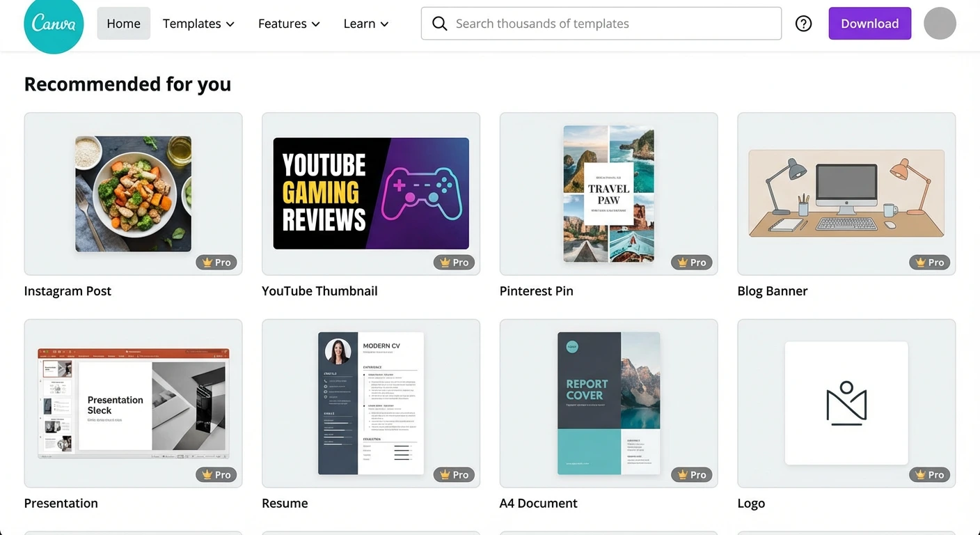Click the Canva logo
The height and width of the screenshot is (535, 980).
54,24
